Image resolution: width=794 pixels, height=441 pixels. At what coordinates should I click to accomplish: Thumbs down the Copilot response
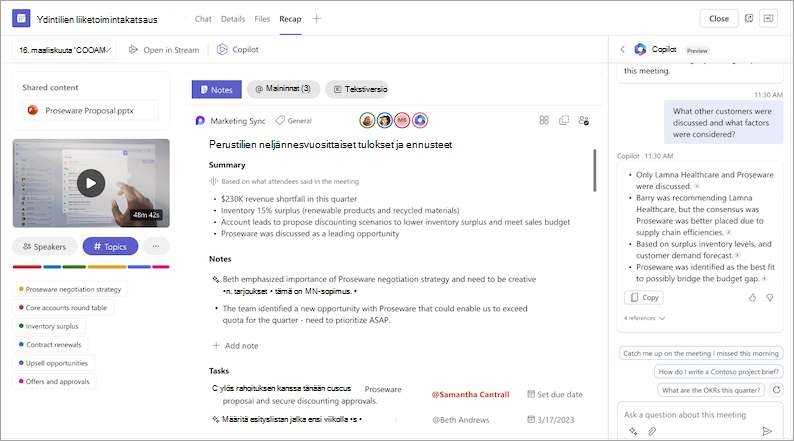coord(770,298)
